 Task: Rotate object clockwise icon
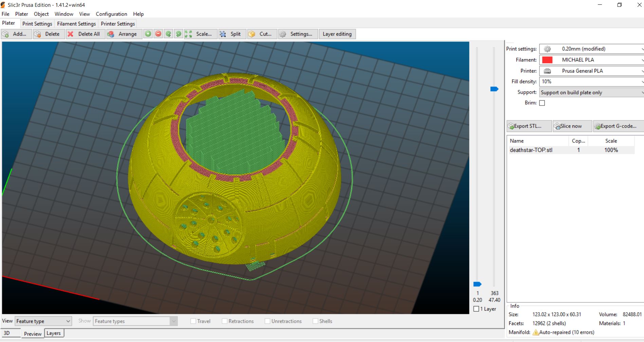(x=179, y=34)
